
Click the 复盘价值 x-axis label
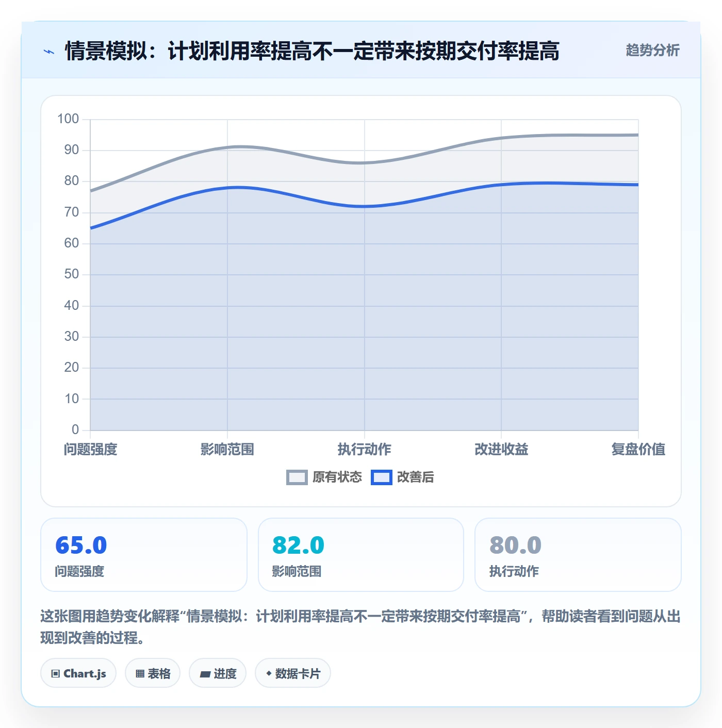coord(638,449)
